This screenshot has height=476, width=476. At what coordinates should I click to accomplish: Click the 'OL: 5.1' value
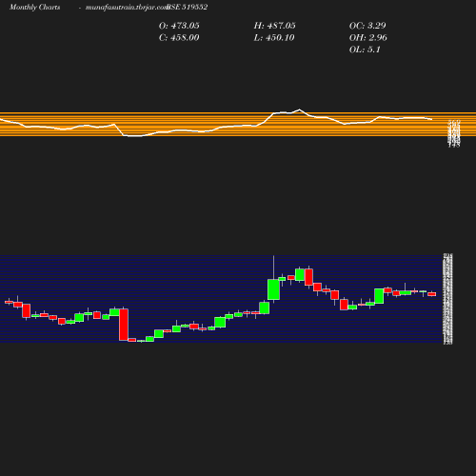(x=365, y=50)
